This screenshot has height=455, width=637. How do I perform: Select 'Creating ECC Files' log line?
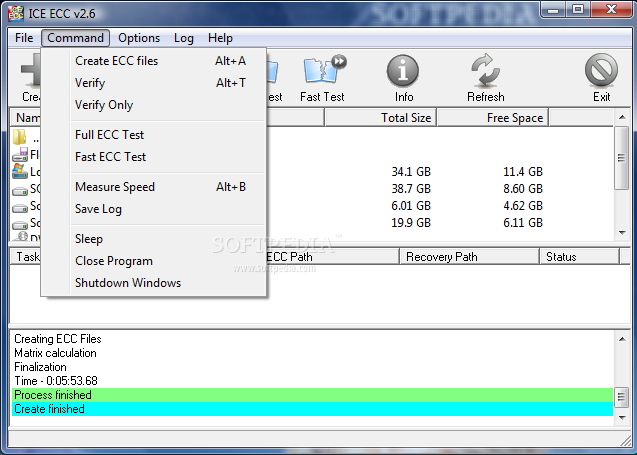coord(312,339)
